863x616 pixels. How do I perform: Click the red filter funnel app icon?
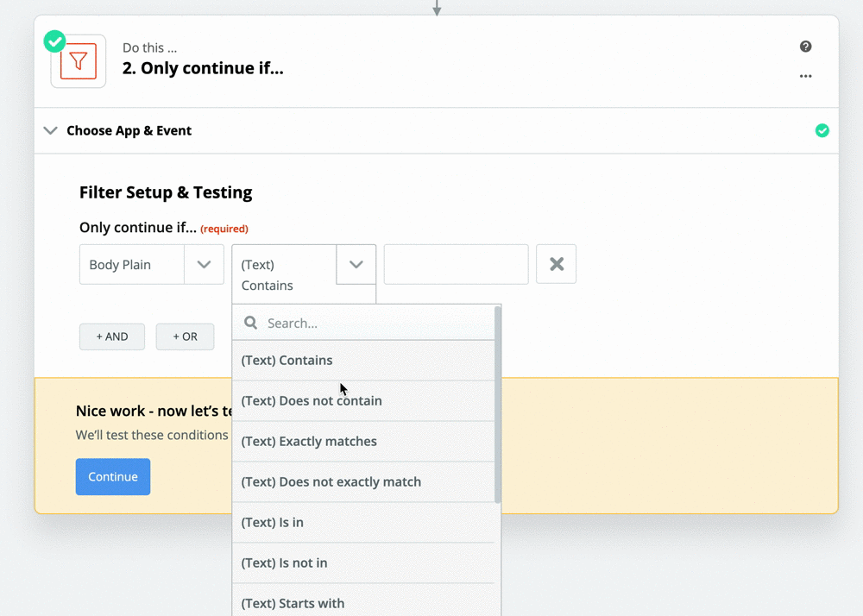pos(79,62)
